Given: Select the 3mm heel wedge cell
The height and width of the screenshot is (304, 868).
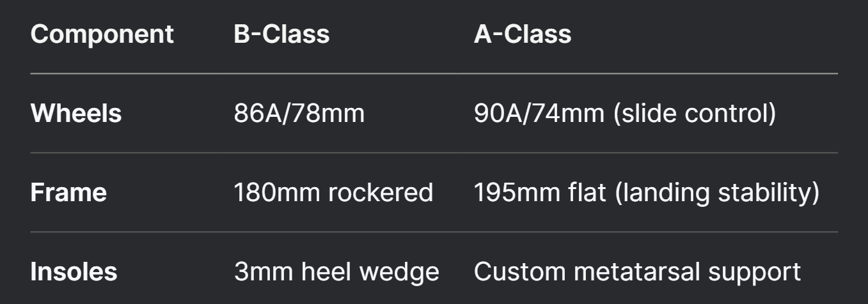Looking at the screenshot, I should pyautogui.click(x=336, y=271).
